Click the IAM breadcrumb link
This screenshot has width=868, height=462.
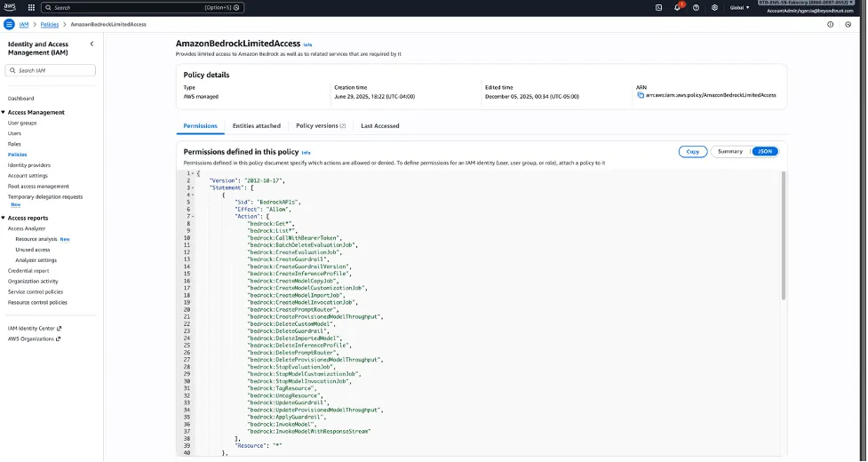pyautogui.click(x=24, y=25)
